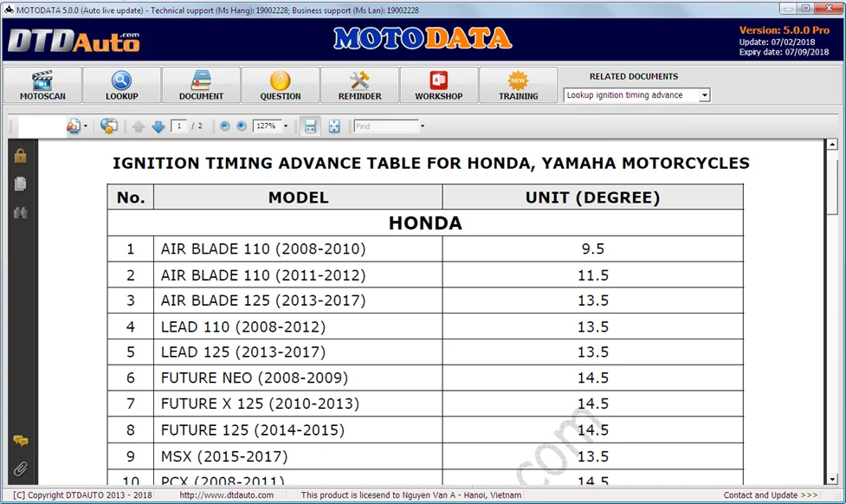Click the lock icon in the sidebar

tap(21, 157)
